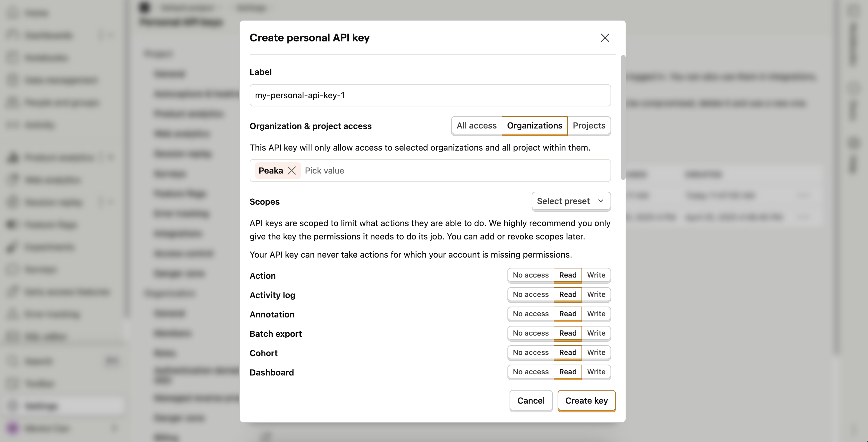Viewport: 868px width, 442px height.
Task: Edit the Label input field
Action: click(x=430, y=96)
